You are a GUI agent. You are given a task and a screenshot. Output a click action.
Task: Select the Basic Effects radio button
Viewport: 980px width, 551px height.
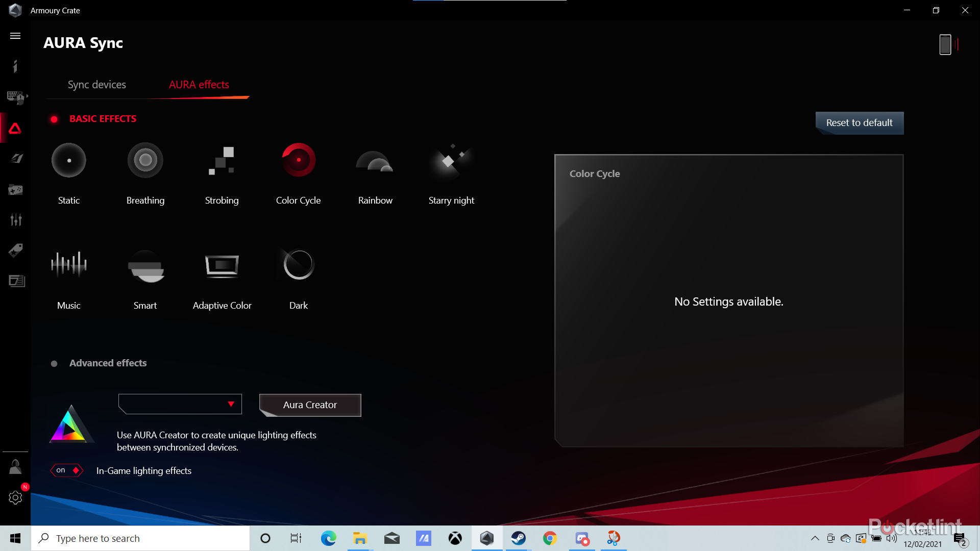54,119
